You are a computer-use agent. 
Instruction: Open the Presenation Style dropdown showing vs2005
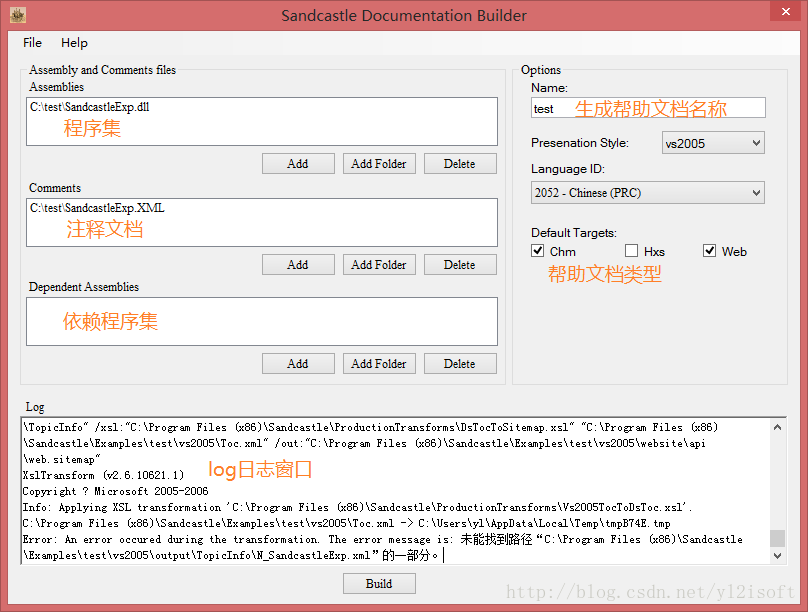713,143
